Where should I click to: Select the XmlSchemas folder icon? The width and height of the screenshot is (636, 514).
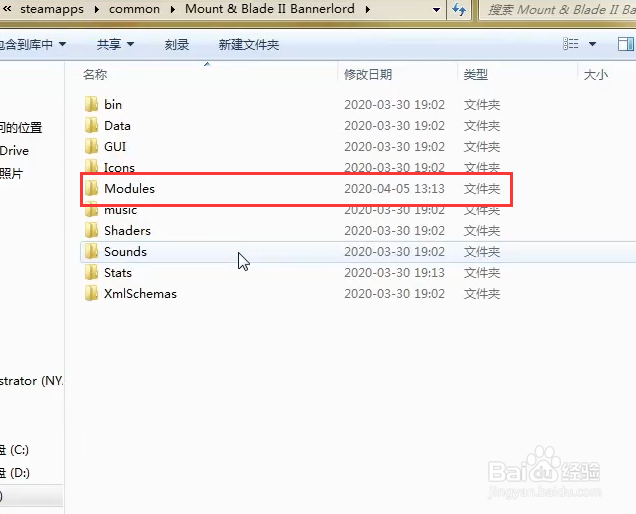coord(92,294)
